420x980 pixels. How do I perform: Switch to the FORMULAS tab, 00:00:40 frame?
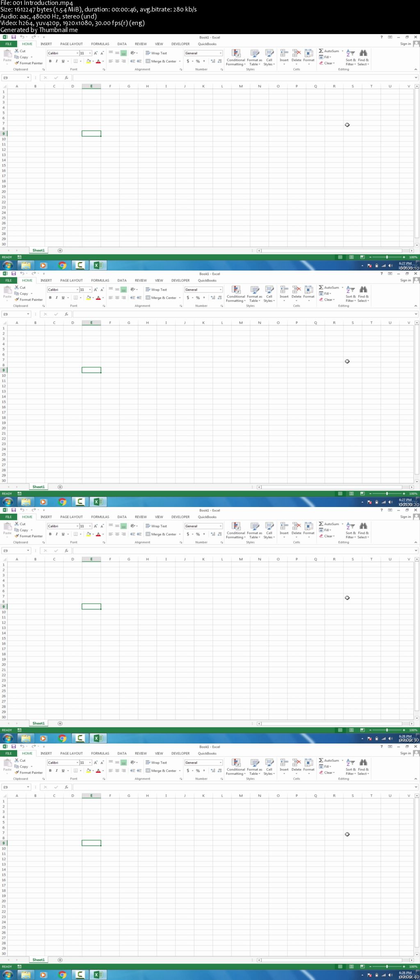[100, 753]
